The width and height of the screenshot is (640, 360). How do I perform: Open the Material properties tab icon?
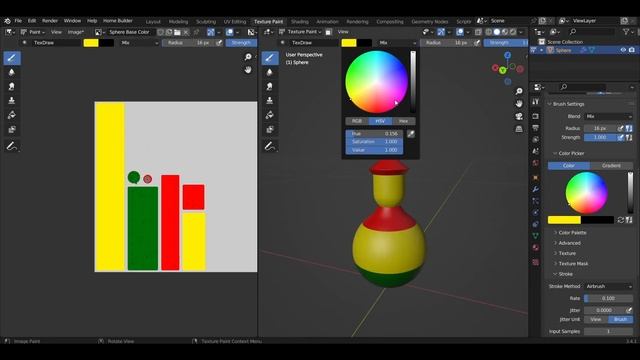click(x=536, y=248)
